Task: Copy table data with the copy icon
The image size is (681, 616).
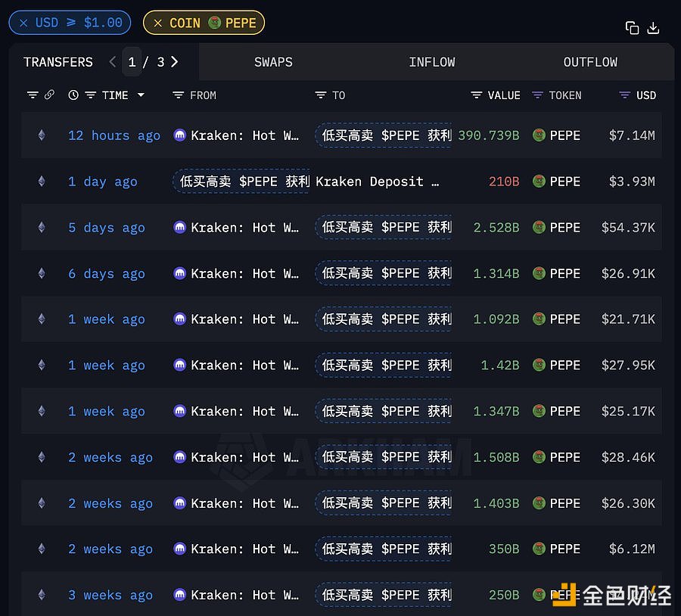Action: (x=632, y=28)
